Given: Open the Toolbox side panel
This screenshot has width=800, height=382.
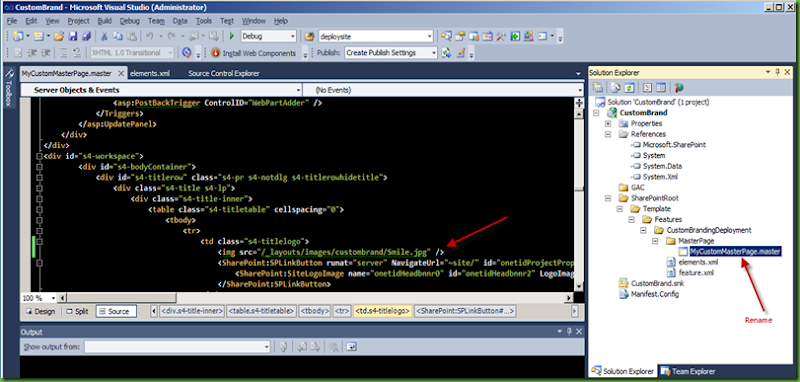Looking at the screenshot, I should [x=8, y=89].
